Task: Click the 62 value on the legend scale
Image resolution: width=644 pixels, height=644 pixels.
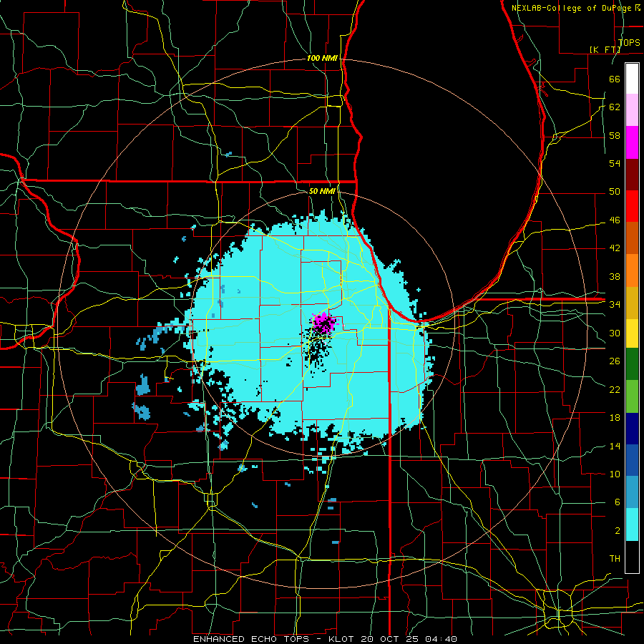Action: pyautogui.click(x=615, y=107)
